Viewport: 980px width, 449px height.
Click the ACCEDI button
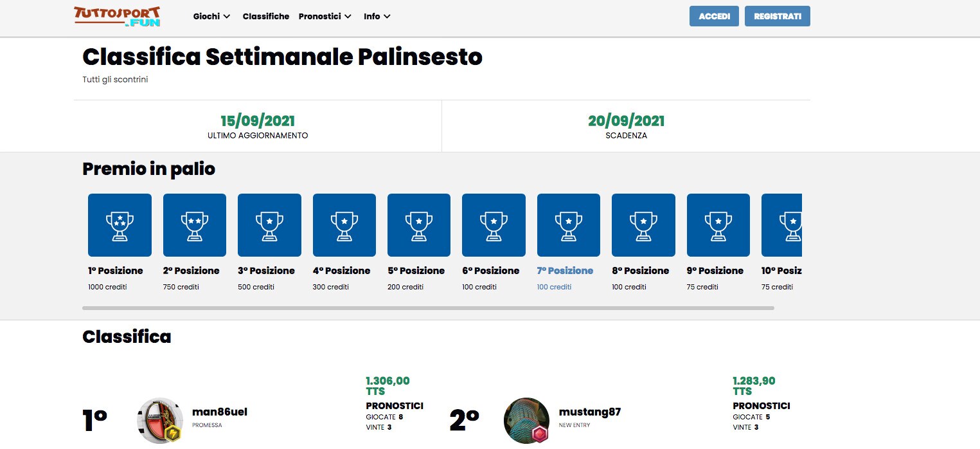[x=714, y=16]
